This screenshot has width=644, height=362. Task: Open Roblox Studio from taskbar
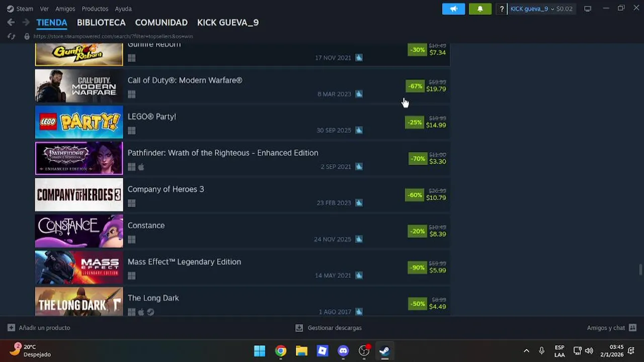click(323, 351)
